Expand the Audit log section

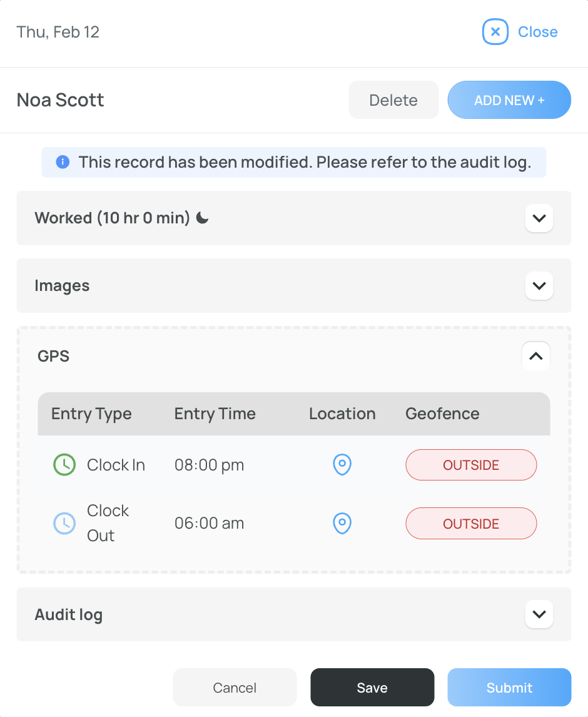pyautogui.click(x=539, y=614)
